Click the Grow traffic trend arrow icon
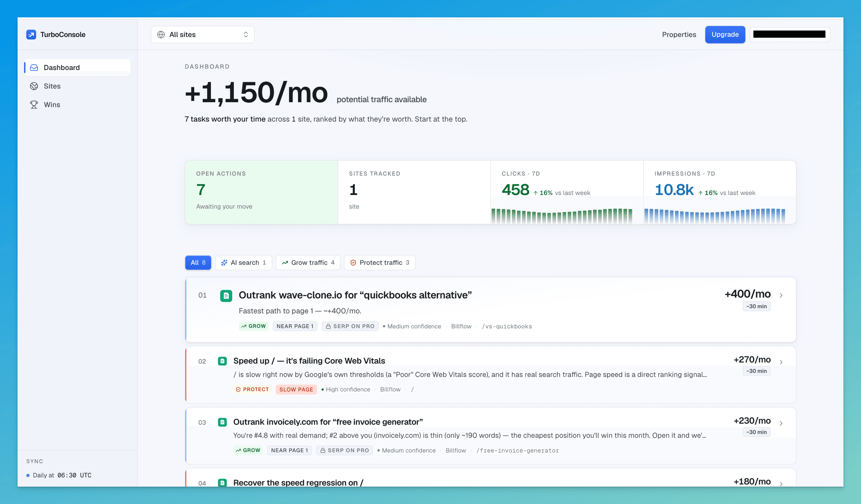This screenshot has height=504, width=861. click(x=285, y=262)
